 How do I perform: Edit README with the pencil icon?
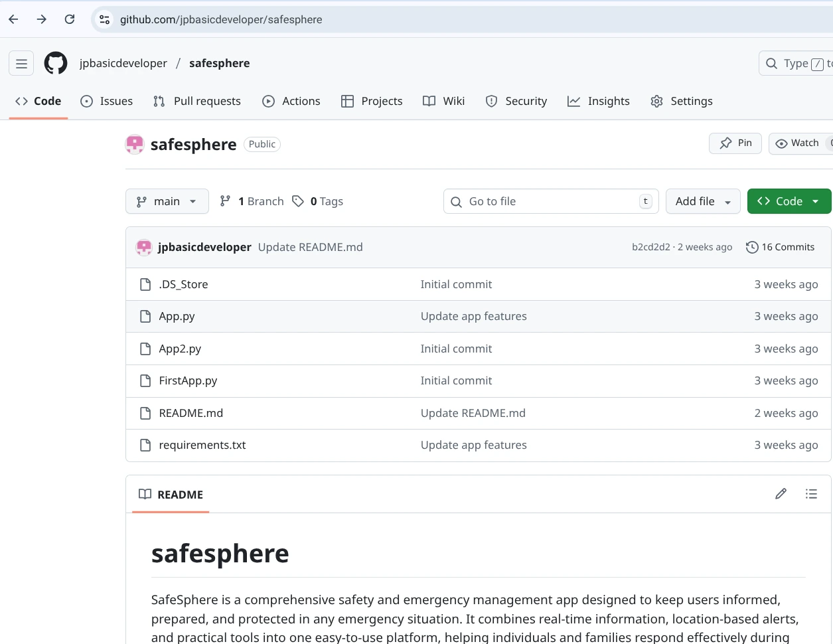[x=781, y=494]
